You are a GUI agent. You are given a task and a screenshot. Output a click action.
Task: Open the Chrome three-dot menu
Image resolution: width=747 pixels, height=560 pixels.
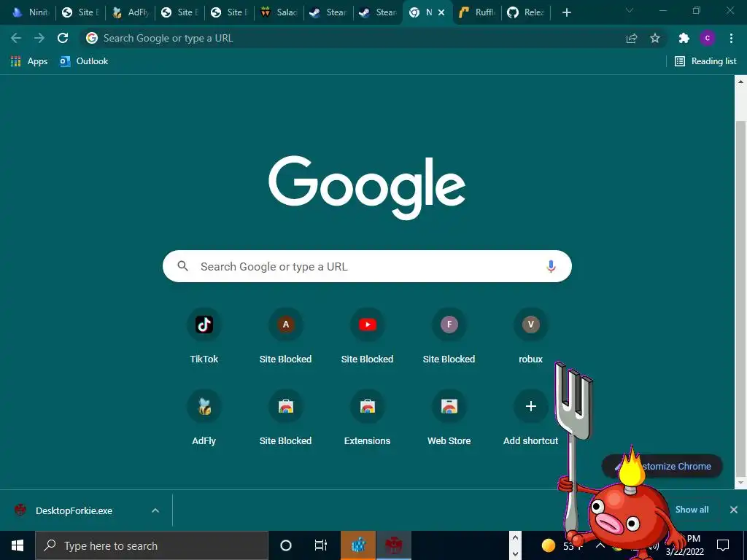(x=731, y=38)
